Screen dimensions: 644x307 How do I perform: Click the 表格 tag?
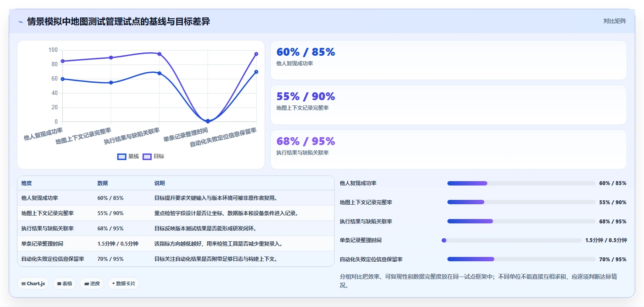(x=64, y=283)
